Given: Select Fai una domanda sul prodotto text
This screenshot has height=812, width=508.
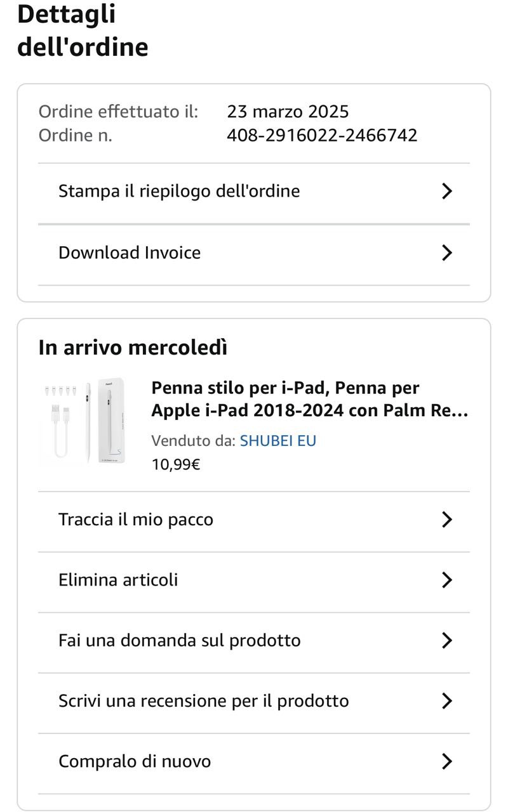Looking at the screenshot, I should click(180, 640).
